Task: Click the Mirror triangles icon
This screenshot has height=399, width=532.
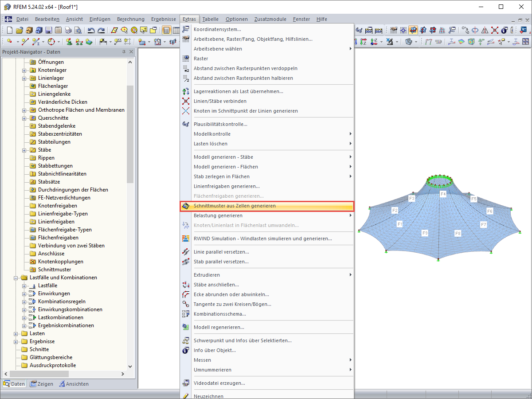Action: 485,30
